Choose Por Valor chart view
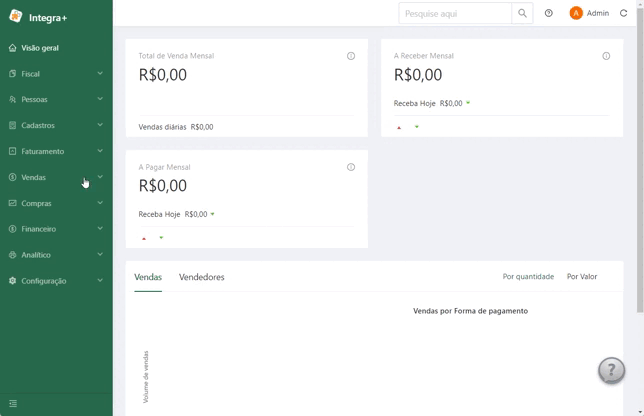This screenshot has height=416, width=644. pos(582,276)
